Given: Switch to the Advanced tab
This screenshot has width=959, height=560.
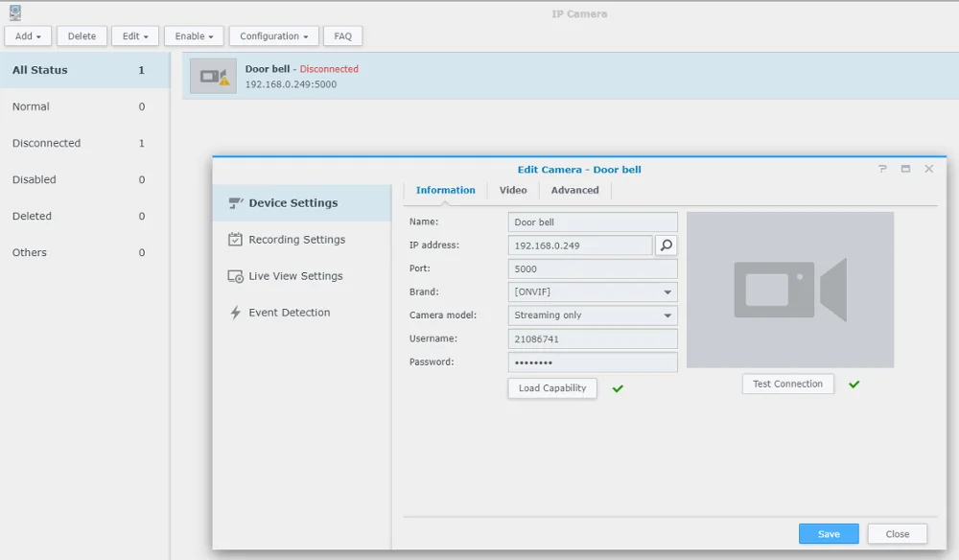Looking at the screenshot, I should pos(574,190).
